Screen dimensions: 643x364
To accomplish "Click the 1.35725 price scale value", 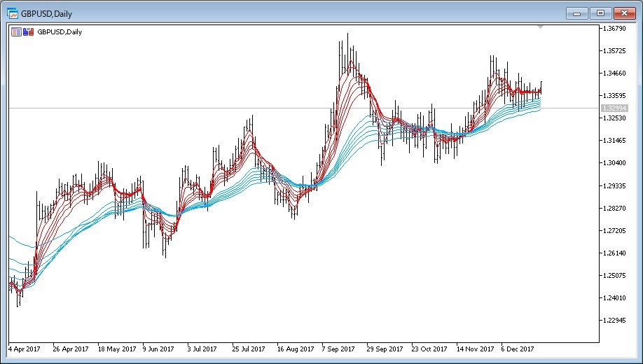I will point(614,51).
